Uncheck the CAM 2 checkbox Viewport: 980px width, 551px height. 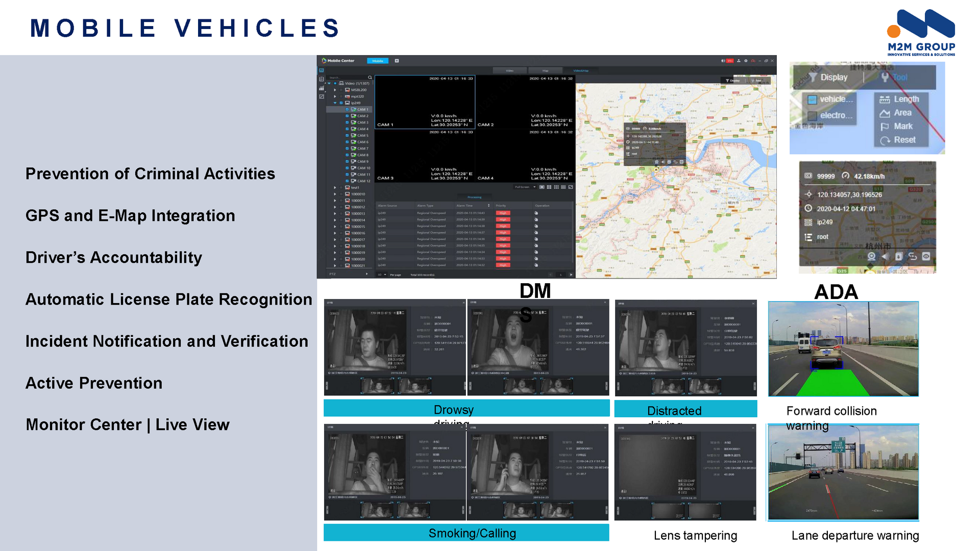[348, 116]
